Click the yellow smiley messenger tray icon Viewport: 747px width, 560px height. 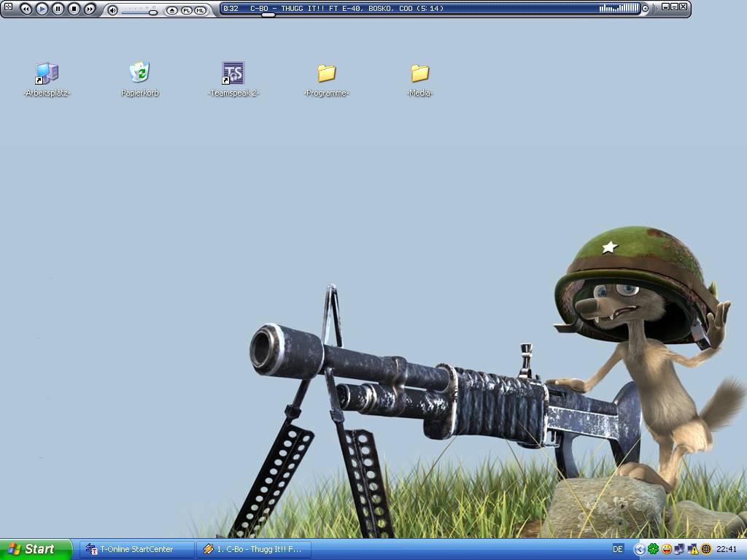pos(667,549)
